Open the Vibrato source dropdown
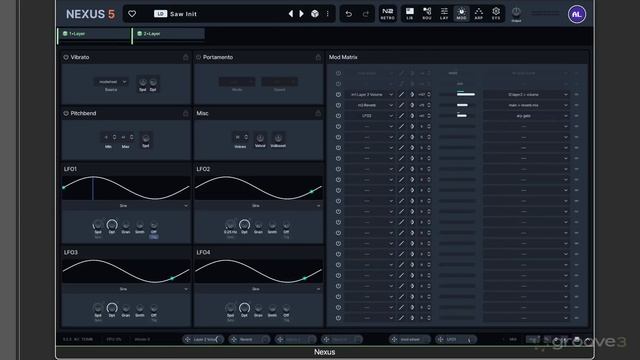This screenshot has width=640, height=360. [111, 82]
